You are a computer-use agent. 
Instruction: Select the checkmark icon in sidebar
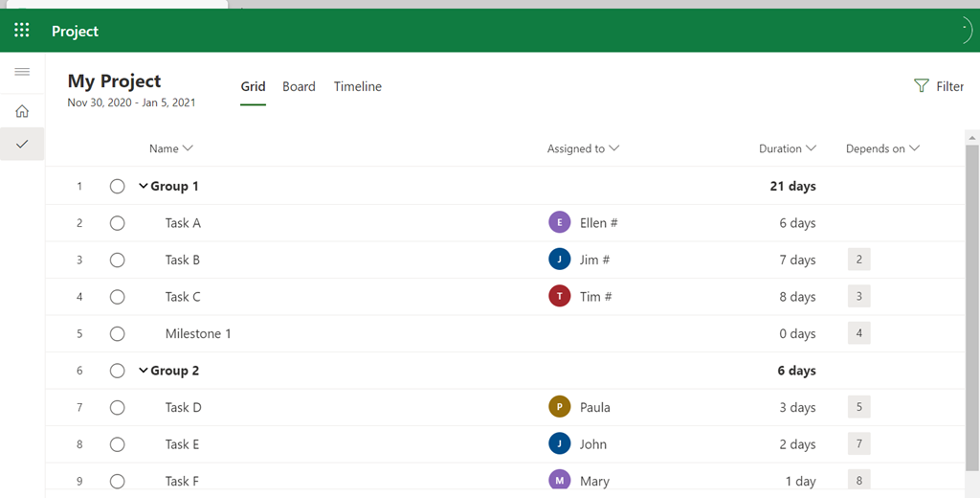[22, 144]
